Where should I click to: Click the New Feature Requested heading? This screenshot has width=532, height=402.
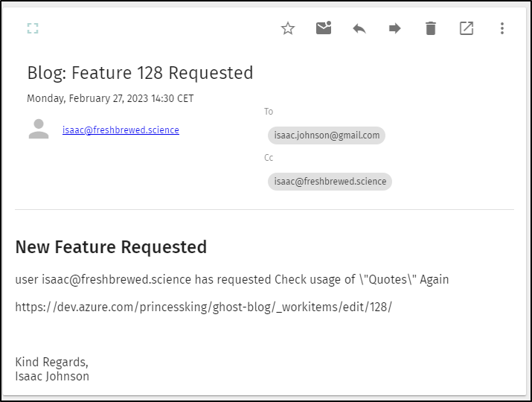(111, 247)
